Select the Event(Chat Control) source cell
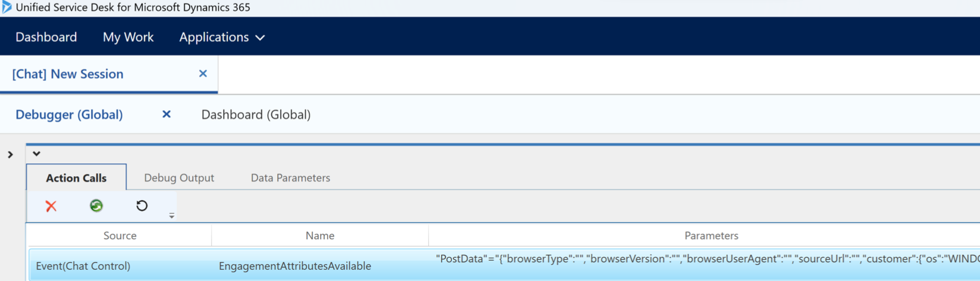This screenshot has height=281, width=980. (x=83, y=266)
